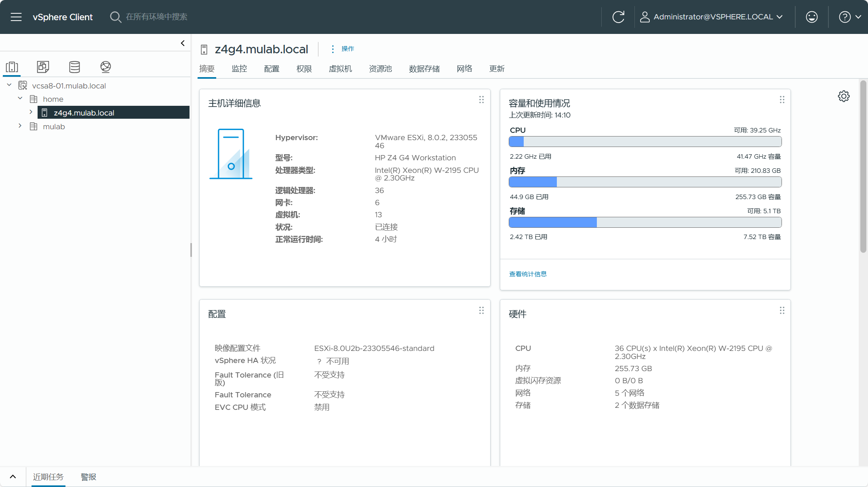This screenshot has width=868, height=487.
Task: Select the Networking inventory icon
Action: coord(105,67)
